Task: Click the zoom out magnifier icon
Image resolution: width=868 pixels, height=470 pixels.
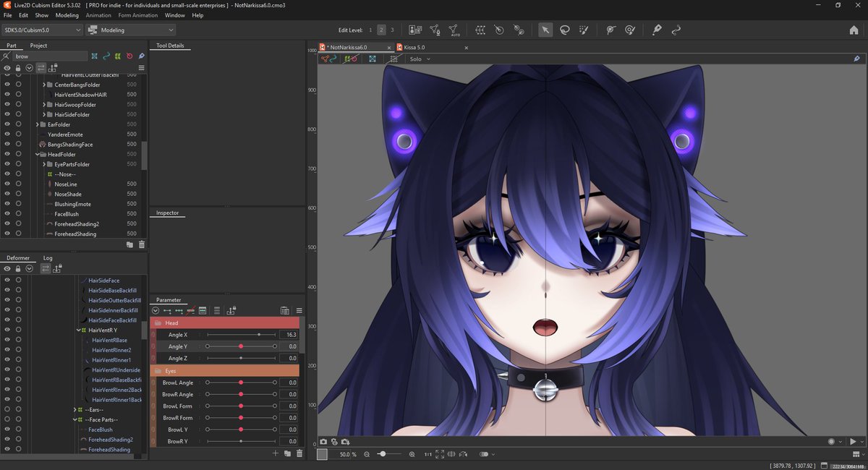Action: [x=367, y=454]
